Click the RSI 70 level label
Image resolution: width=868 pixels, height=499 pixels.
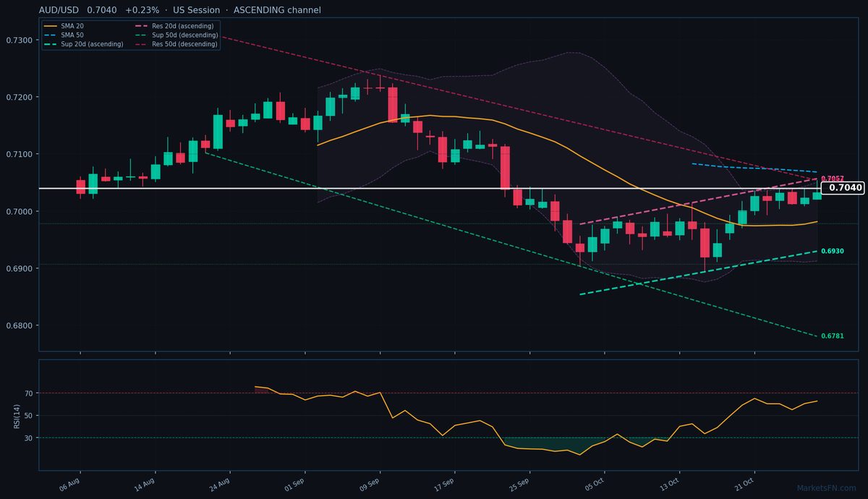(29, 393)
